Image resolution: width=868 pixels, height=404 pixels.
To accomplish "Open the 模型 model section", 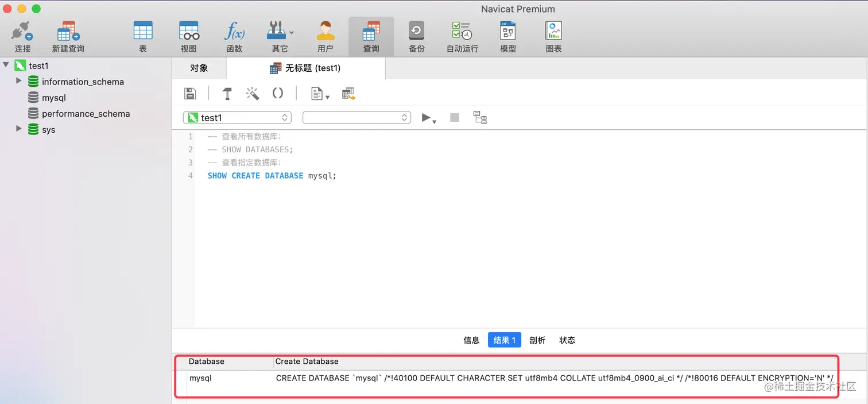I will [508, 37].
